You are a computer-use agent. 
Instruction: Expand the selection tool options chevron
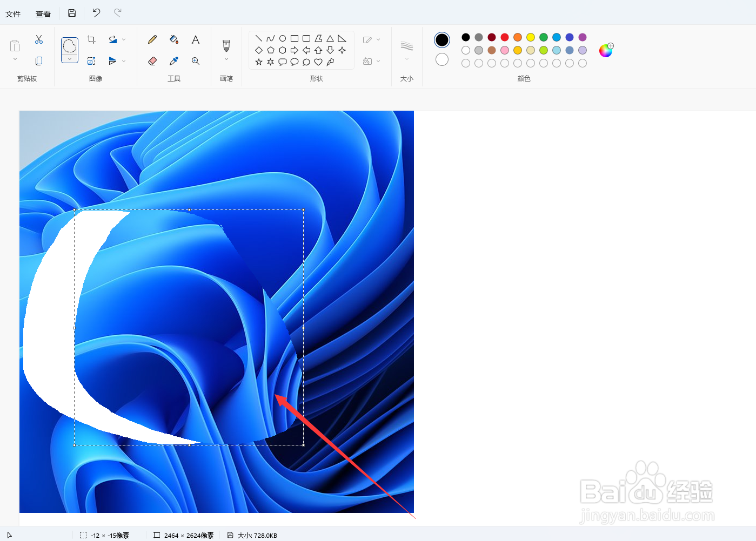point(70,59)
